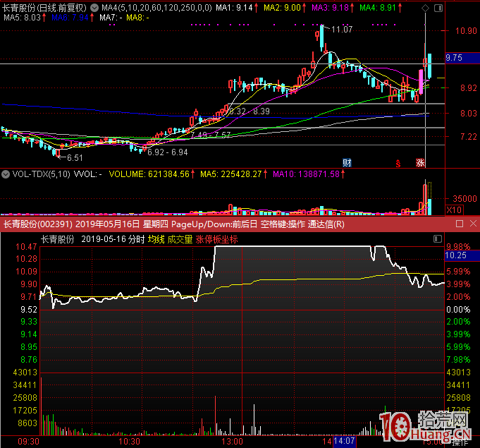Select the 成交量 volume label
Screen dimensions: 480x448
(180, 239)
